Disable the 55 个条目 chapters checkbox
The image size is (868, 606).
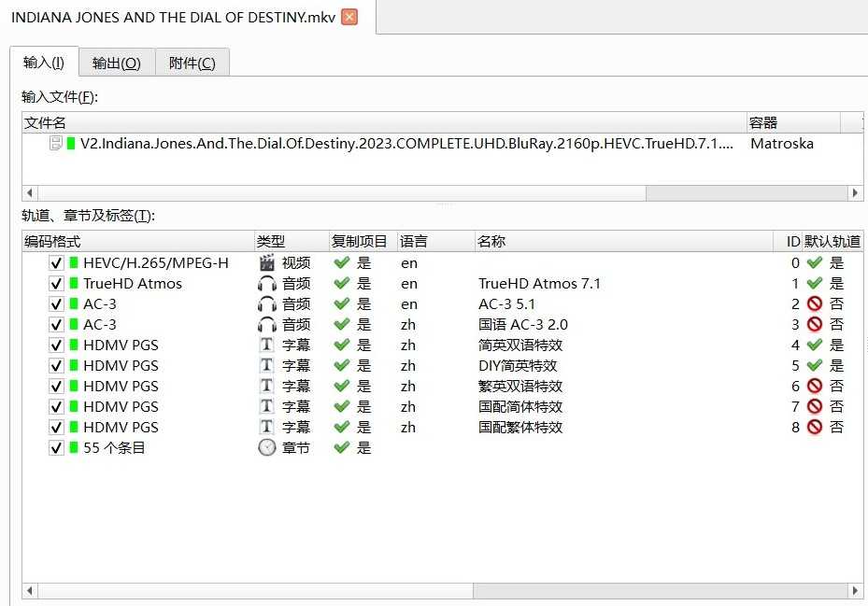(x=57, y=448)
